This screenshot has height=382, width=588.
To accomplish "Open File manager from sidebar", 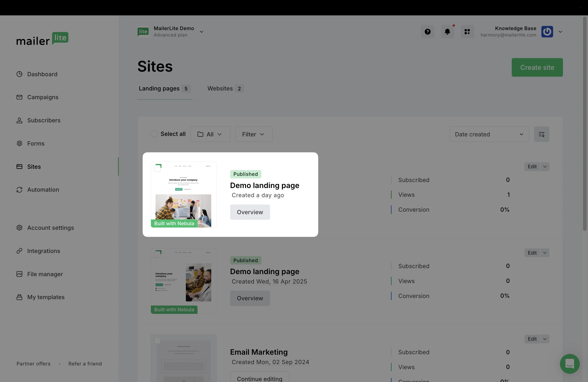I will click(x=45, y=274).
